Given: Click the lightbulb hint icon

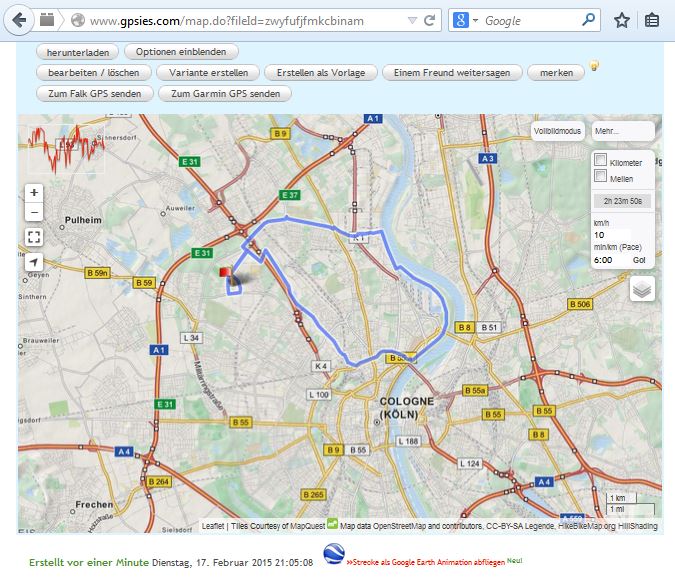Looking at the screenshot, I should click(593, 67).
